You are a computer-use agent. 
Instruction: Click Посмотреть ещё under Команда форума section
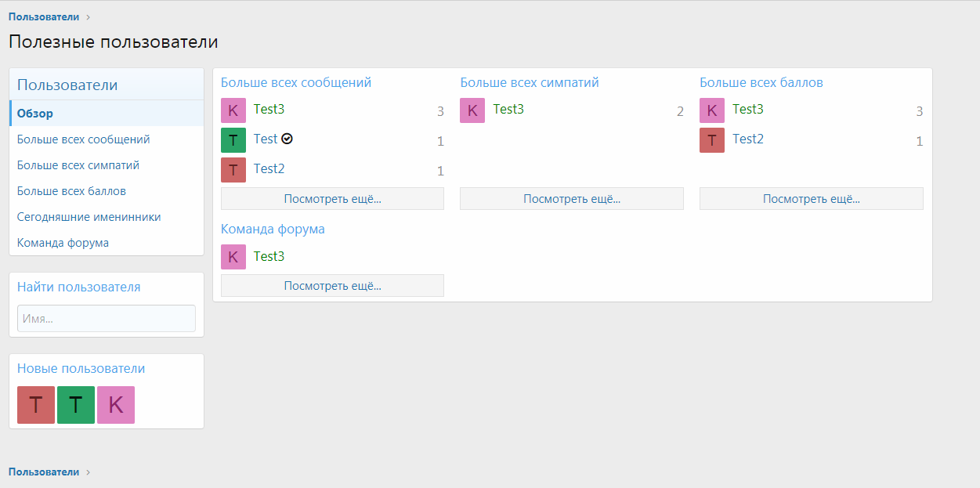pos(332,286)
